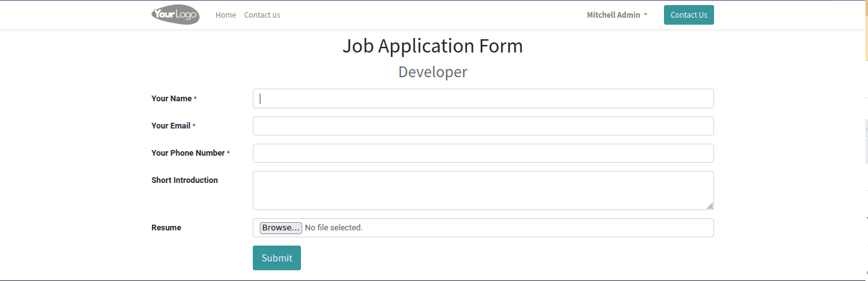Focus the Your Name text field
Screen dimensions: 868x281
pyautogui.click(x=483, y=99)
